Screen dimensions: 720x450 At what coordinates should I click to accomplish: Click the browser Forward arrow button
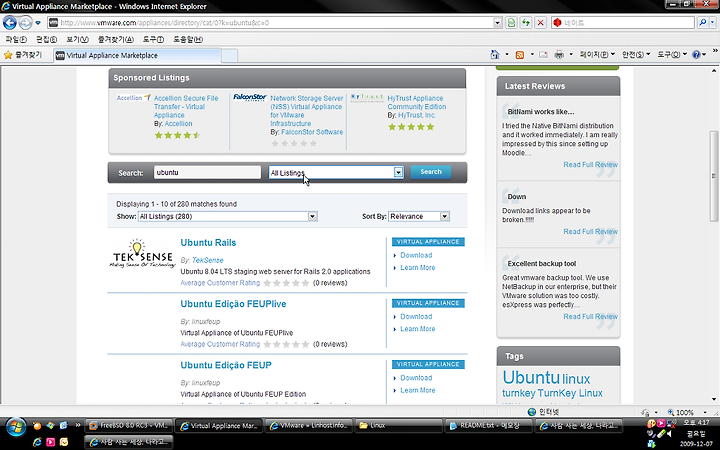click(x=25, y=22)
